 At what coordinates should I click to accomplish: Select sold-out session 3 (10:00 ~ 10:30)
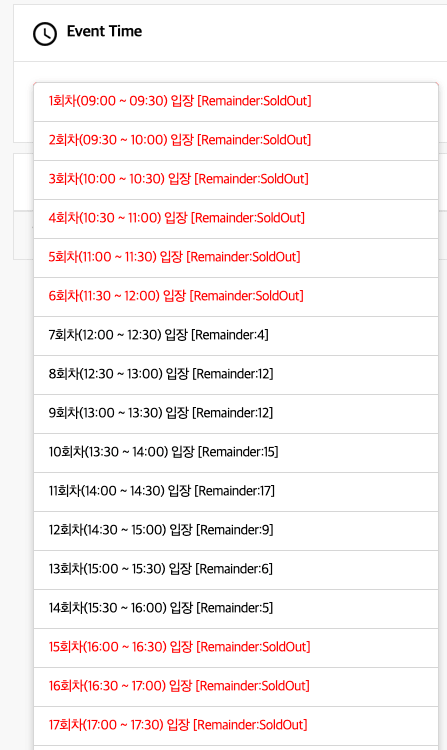tap(236, 180)
